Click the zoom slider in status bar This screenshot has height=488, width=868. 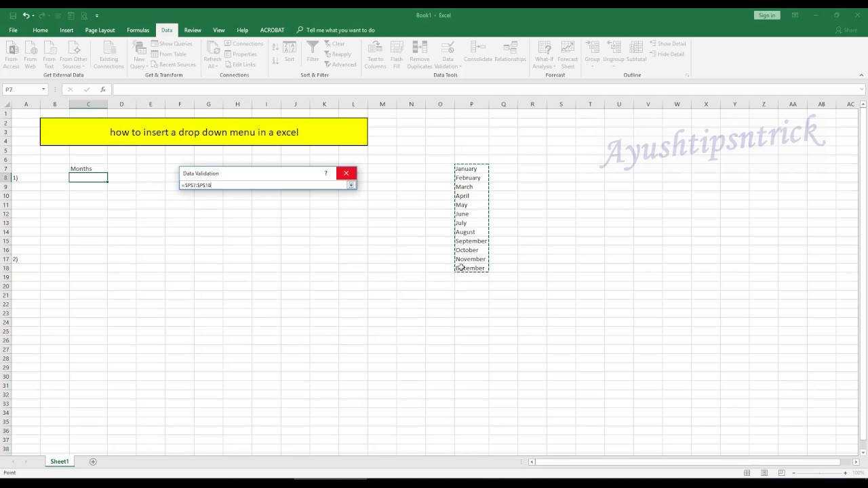(x=819, y=472)
